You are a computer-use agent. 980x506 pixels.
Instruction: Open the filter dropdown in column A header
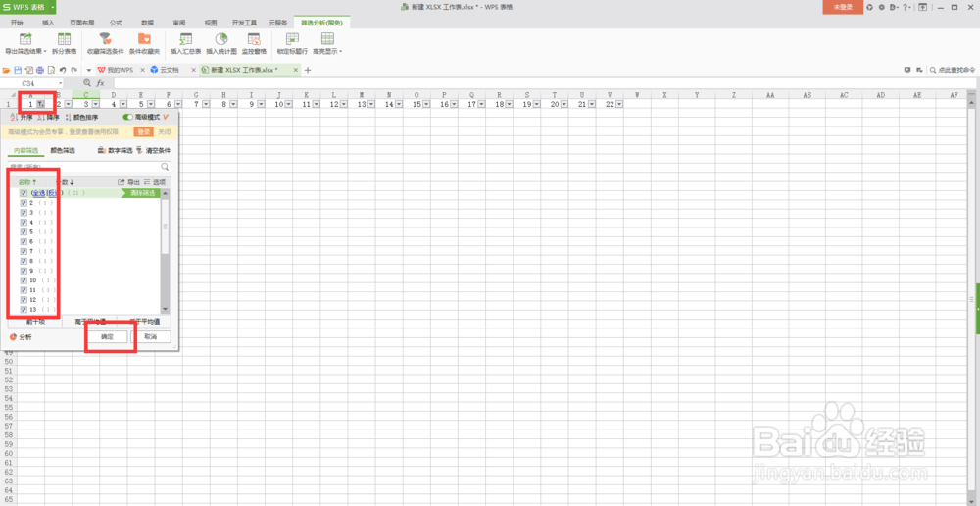(x=40, y=105)
